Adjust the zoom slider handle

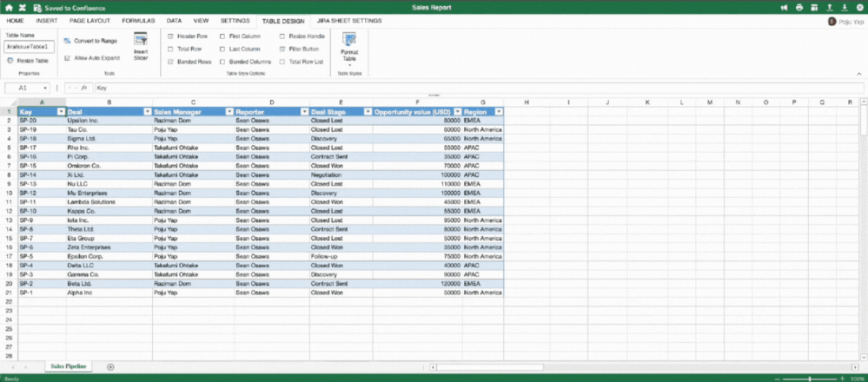click(x=810, y=379)
